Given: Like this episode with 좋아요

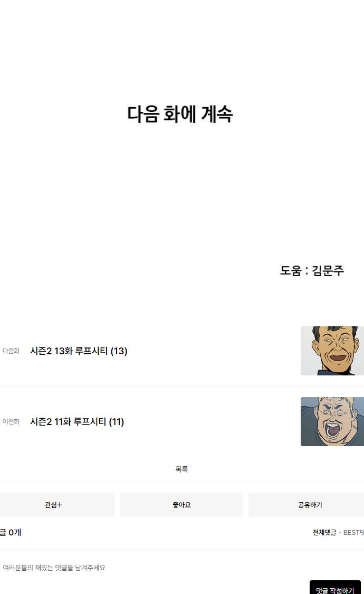Looking at the screenshot, I should pyautogui.click(x=181, y=505).
